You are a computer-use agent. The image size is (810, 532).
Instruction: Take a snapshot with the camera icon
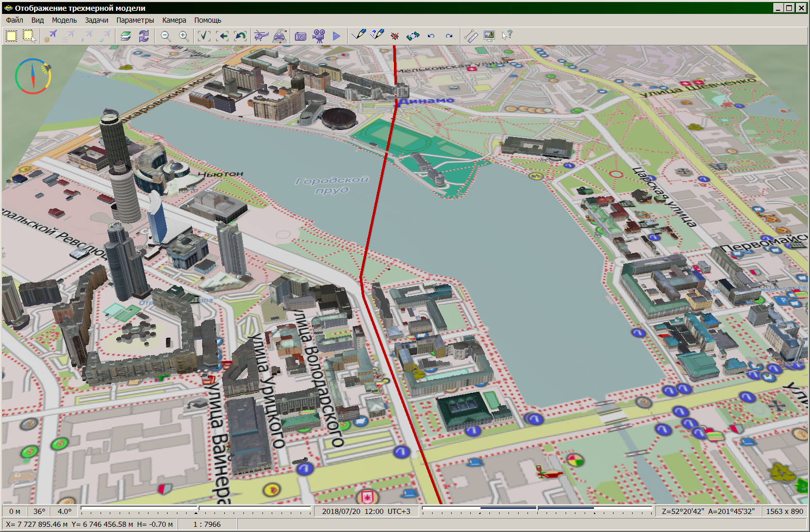point(301,36)
